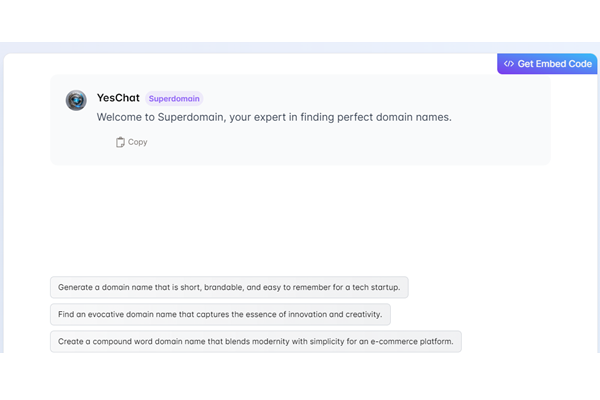600x400 pixels.
Task: Click the clipboard Copy icon
Action: 120,142
